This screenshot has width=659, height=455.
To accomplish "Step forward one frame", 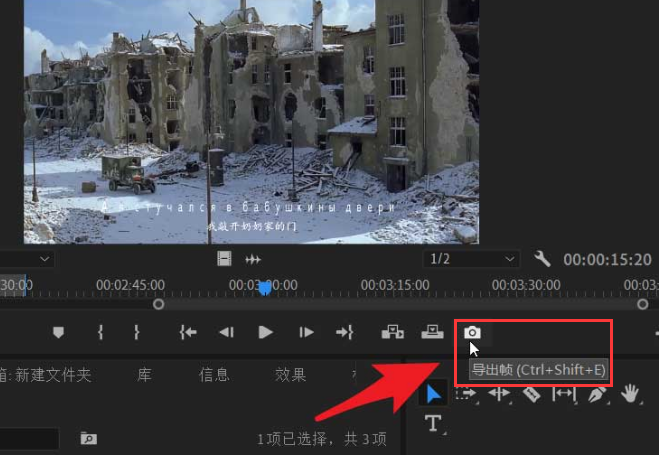I will pos(306,332).
